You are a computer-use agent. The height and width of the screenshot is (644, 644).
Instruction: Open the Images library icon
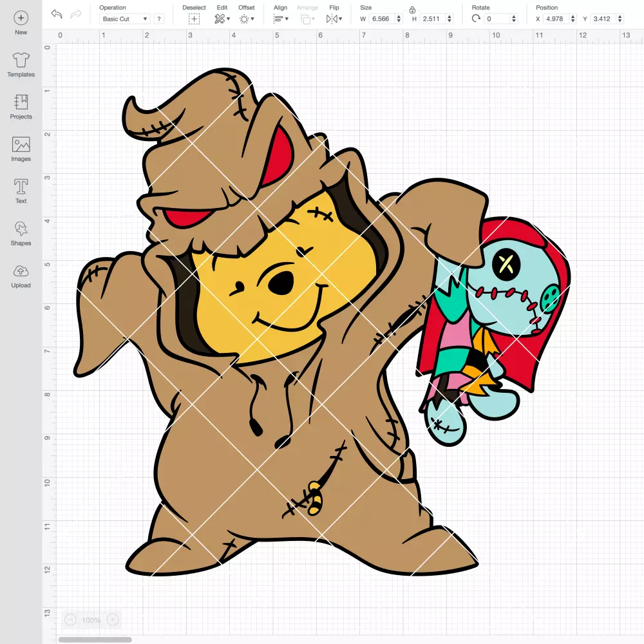click(21, 144)
